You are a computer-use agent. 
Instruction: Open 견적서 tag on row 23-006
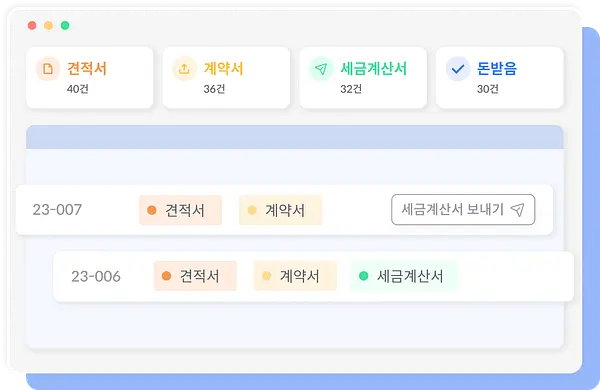click(195, 276)
